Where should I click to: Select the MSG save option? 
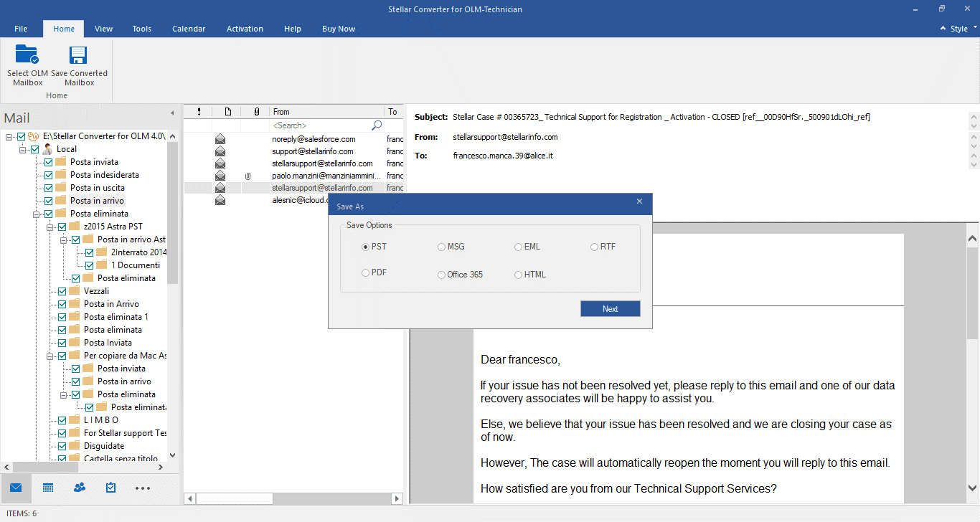441,247
